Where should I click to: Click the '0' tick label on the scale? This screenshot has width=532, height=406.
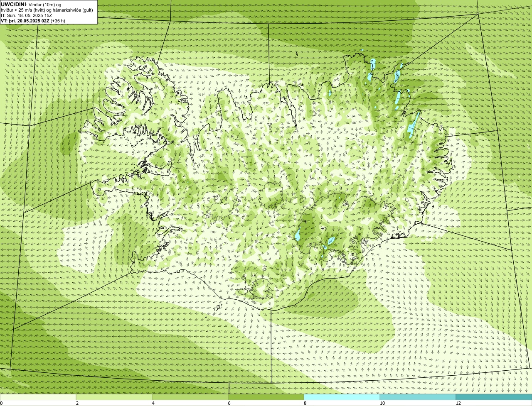point(1,403)
